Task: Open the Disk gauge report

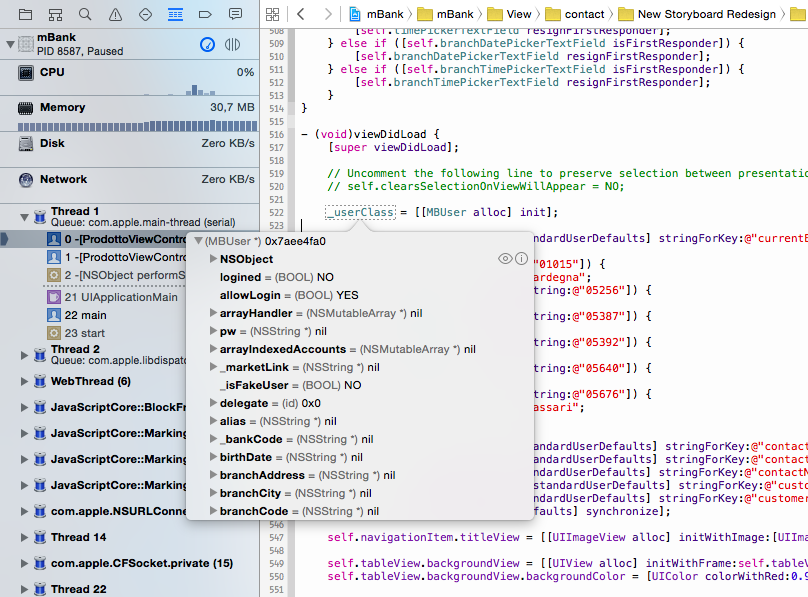Action: coord(129,149)
